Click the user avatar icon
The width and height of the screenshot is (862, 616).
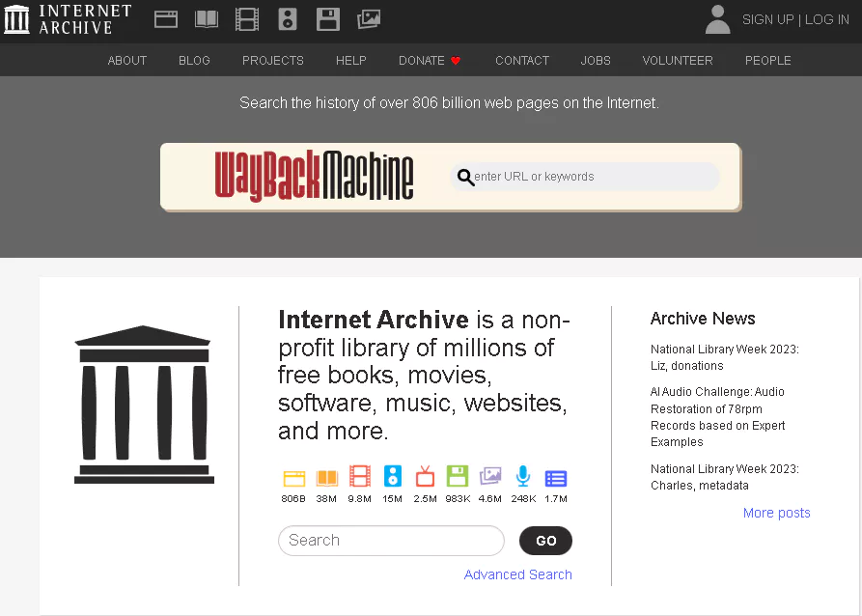717,19
